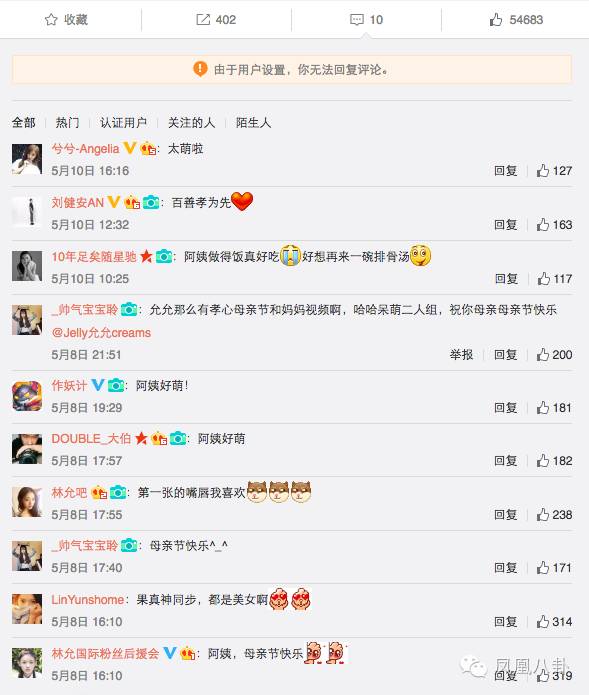Image resolution: width=589 pixels, height=695 pixels.
Task: Like 林允吧's comment with 238 likes
Action: pos(543,515)
